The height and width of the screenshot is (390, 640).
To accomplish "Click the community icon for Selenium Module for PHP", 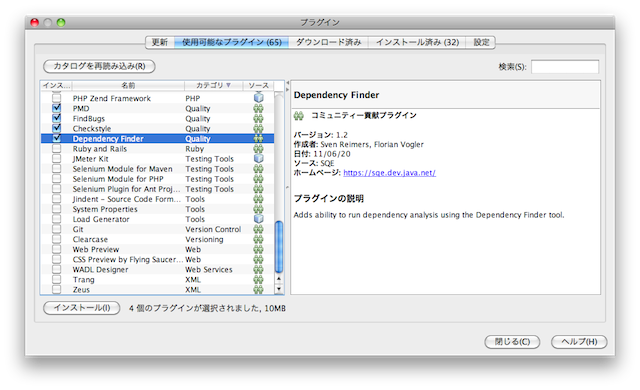I will (258, 179).
